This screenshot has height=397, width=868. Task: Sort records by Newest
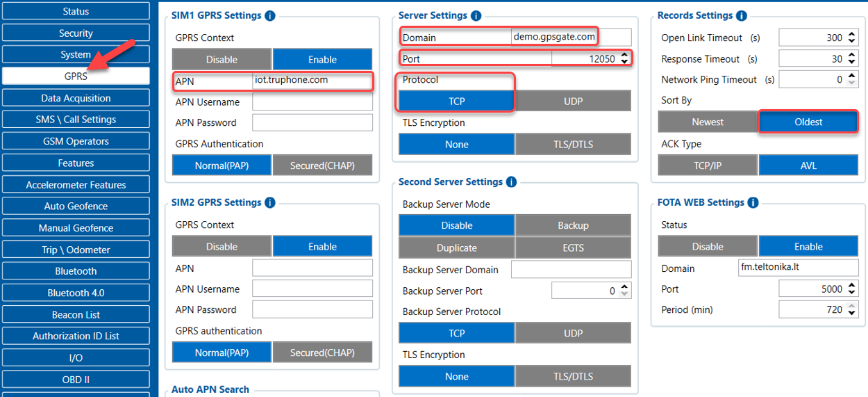[708, 122]
